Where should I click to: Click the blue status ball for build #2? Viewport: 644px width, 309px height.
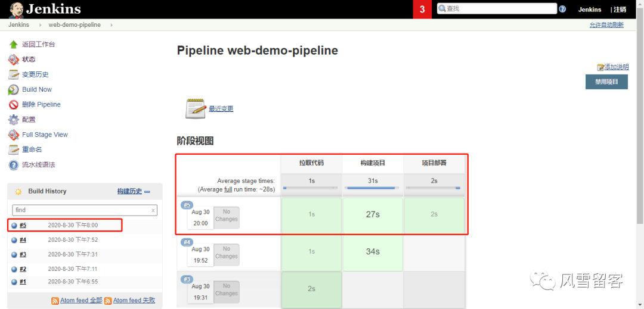point(14,269)
